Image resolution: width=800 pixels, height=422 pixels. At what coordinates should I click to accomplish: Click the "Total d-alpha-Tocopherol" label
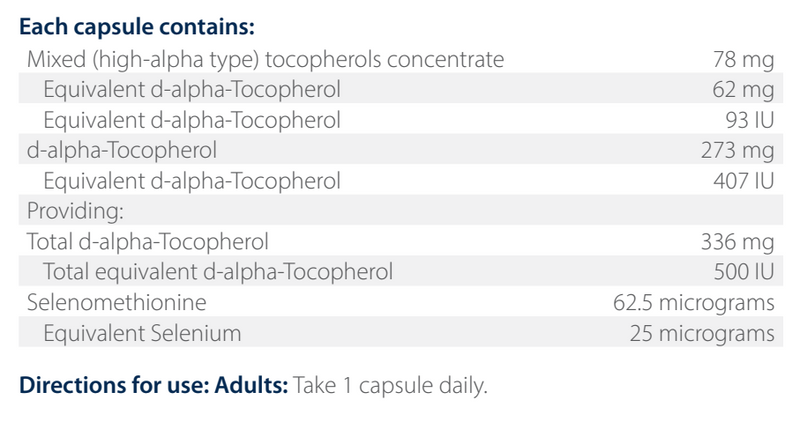coord(147,241)
